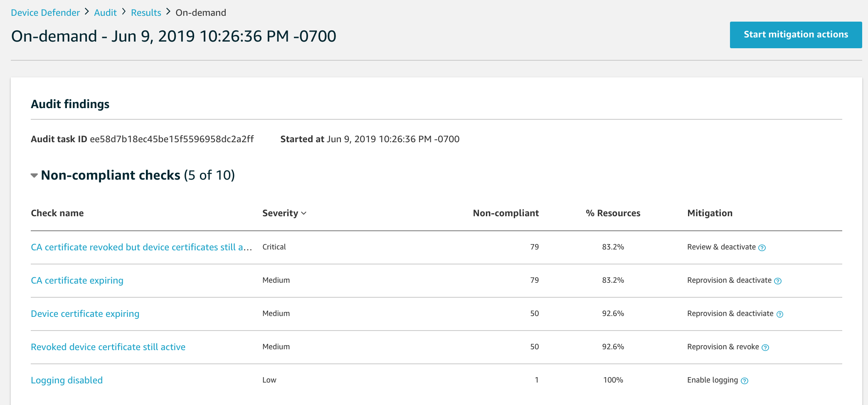The height and width of the screenshot is (405, 868).
Task: Click help icon beside CA expiring mitigation
Action: 778,281
